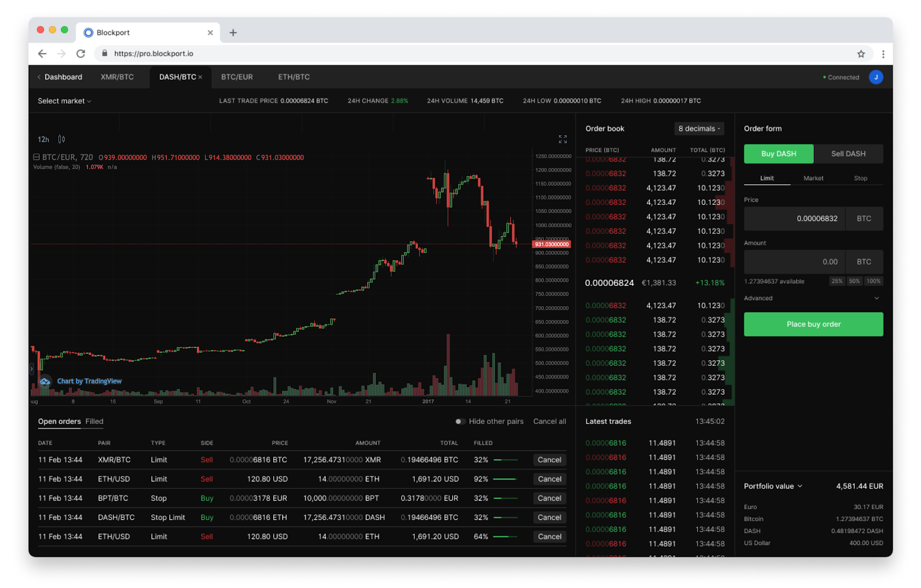Click the browser back arrow
921x588 pixels.
coord(42,54)
